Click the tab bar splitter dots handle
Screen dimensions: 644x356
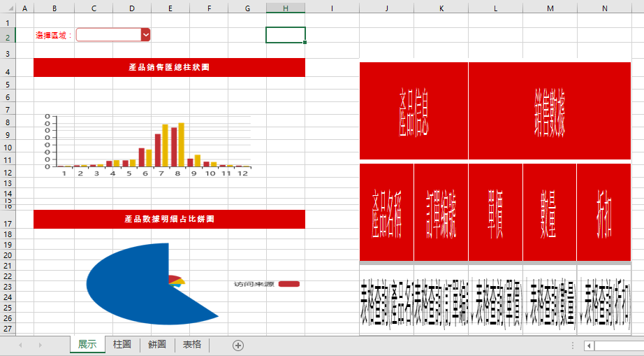pyautogui.click(x=573, y=346)
